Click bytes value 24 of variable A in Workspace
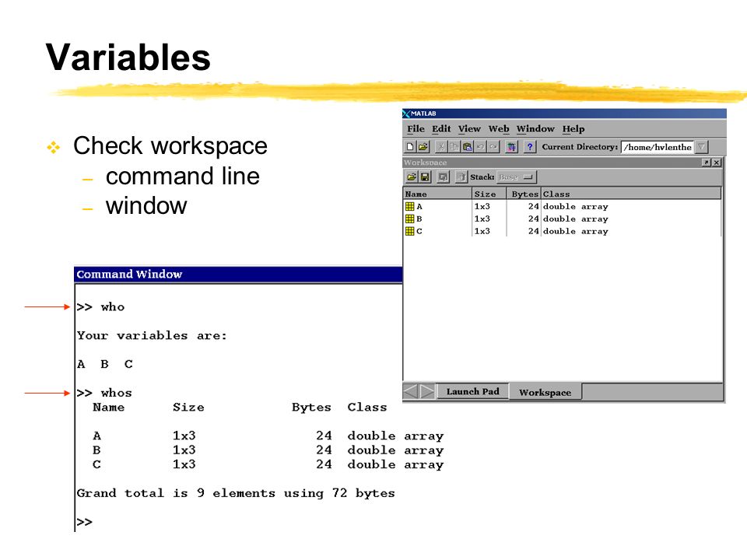747x560 pixels. 533,206
